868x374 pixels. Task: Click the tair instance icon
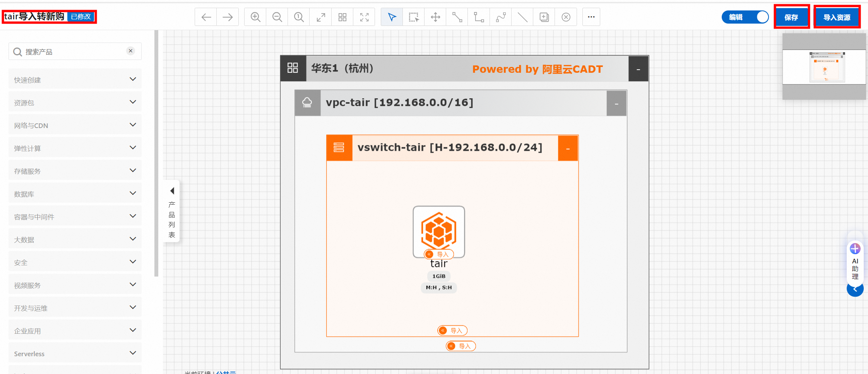(439, 231)
